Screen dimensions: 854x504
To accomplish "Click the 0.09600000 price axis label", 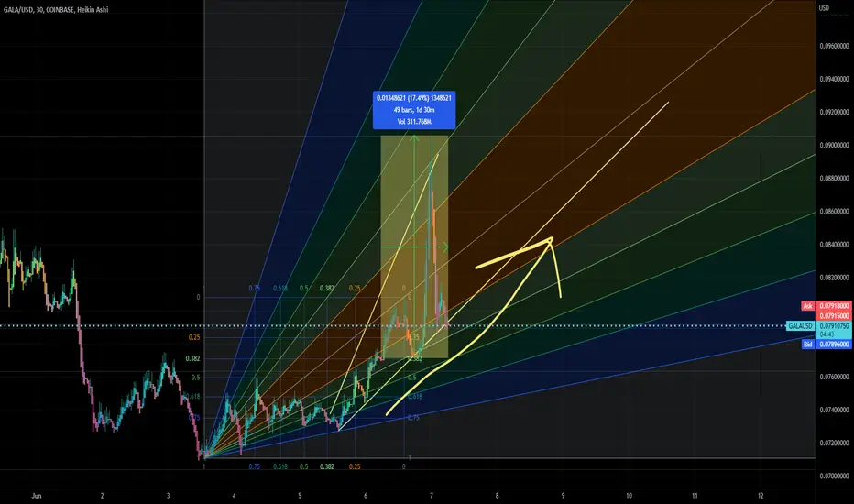I will [x=835, y=47].
